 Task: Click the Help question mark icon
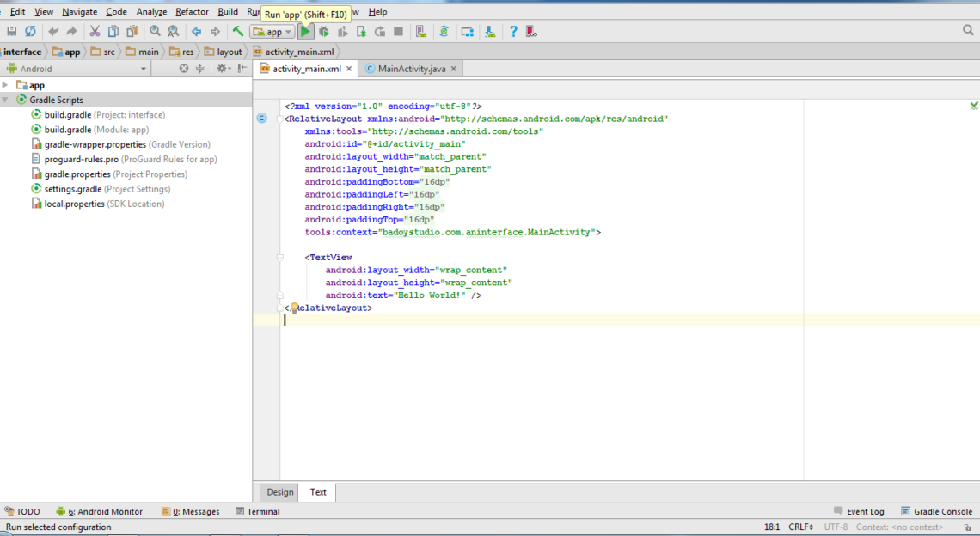(513, 32)
